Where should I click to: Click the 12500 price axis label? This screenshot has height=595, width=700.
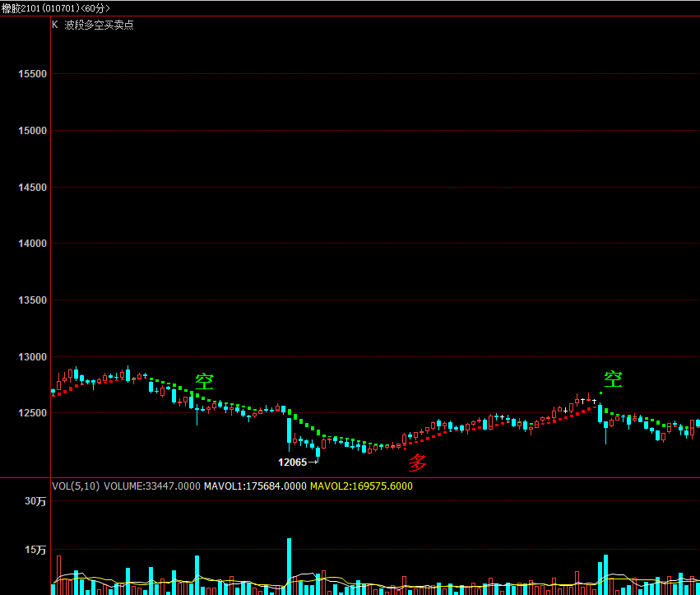32,413
